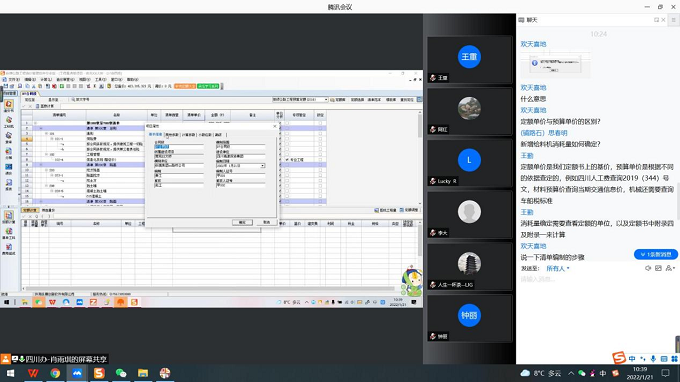The height and width of the screenshot is (382, 680).
Task: Select the 费用组成 icon in lower sidebar
Action: coord(9,248)
